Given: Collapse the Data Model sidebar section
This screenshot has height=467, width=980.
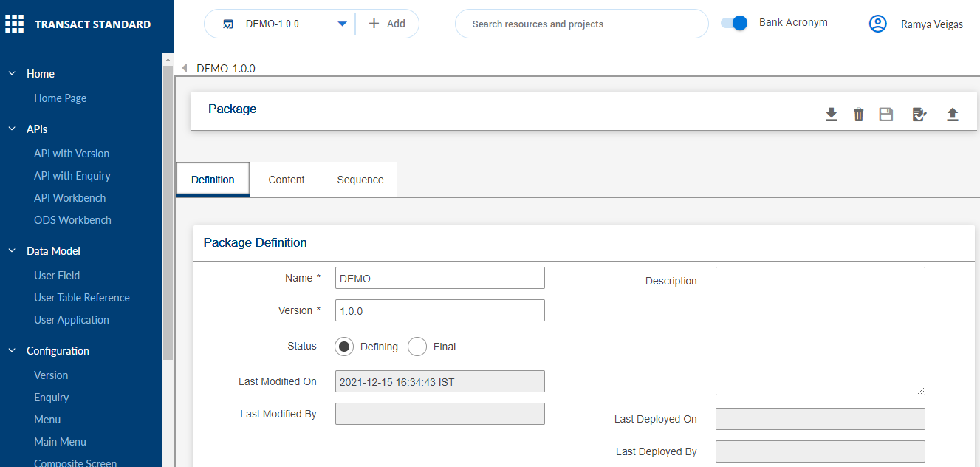Looking at the screenshot, I should [x=12, y=251].
